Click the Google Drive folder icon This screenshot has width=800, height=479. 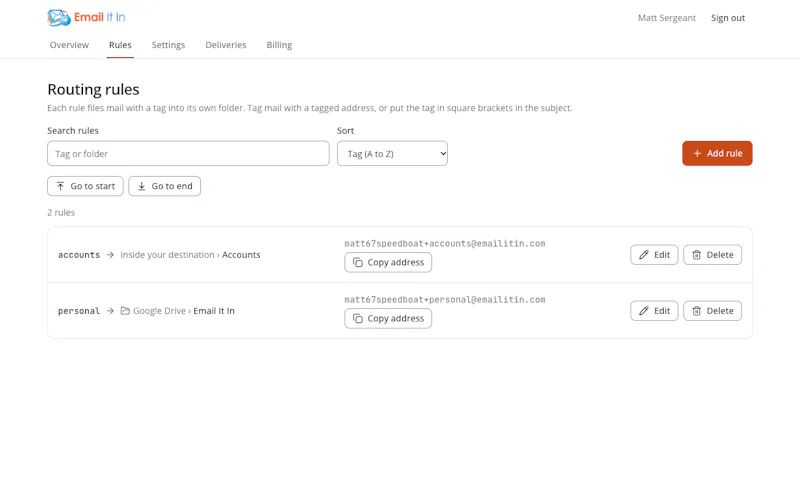[x=125, y=311]
